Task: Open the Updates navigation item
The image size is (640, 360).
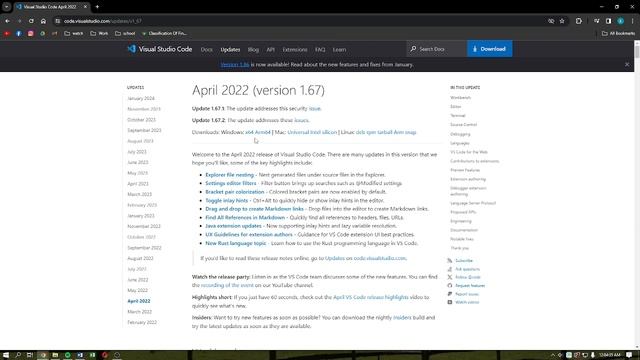Action: point(230,49)
